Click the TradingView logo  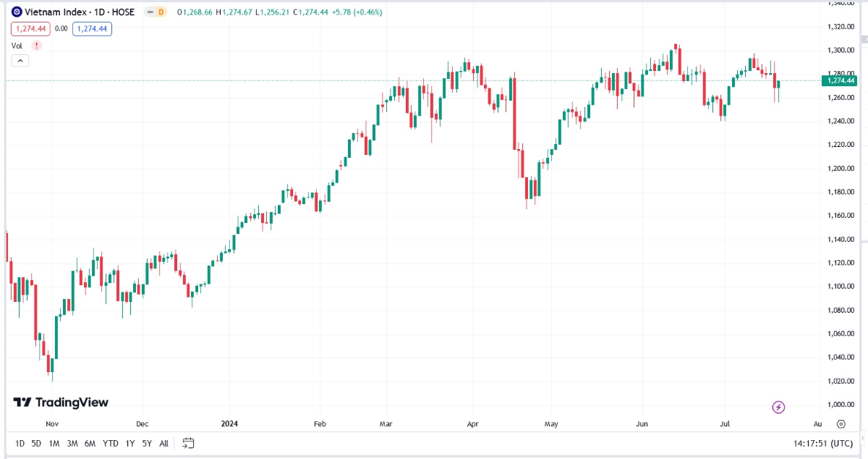(x=61, y=403)
